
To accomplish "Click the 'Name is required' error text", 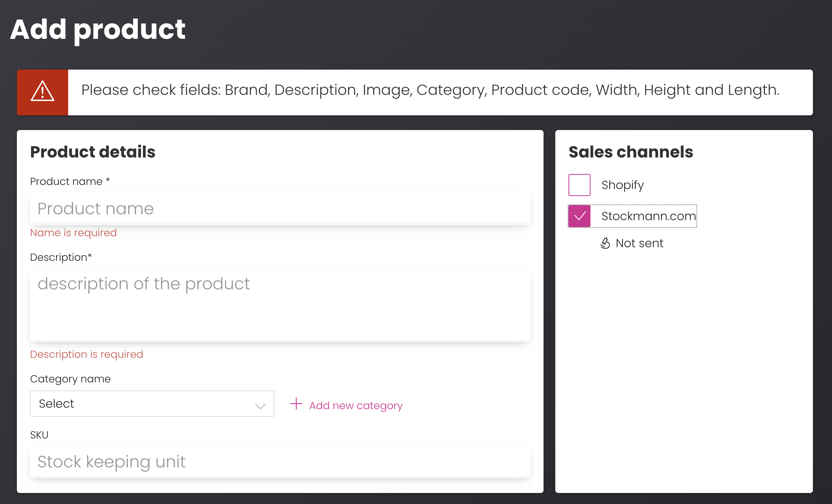I will pos(73,233).
